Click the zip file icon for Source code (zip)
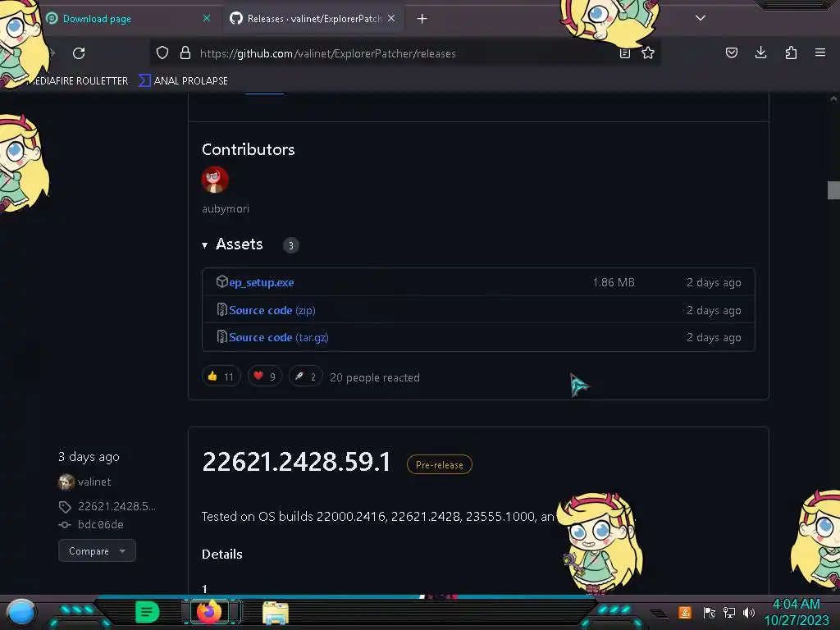 coord(221,309)
